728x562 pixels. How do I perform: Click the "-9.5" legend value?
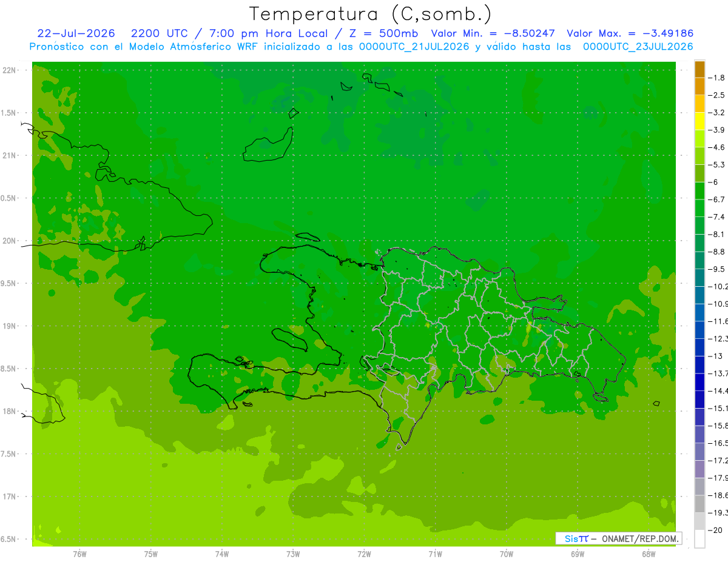(716, 269)
